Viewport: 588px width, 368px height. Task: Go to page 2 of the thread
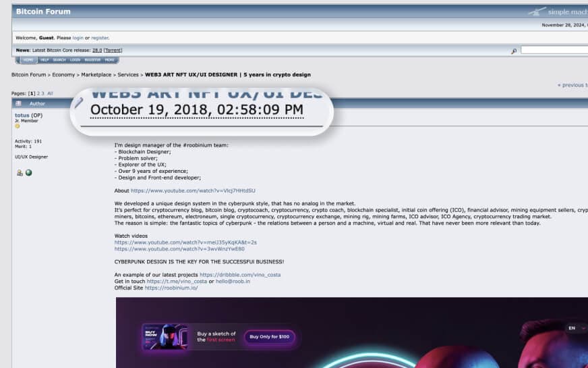[38, 93]
